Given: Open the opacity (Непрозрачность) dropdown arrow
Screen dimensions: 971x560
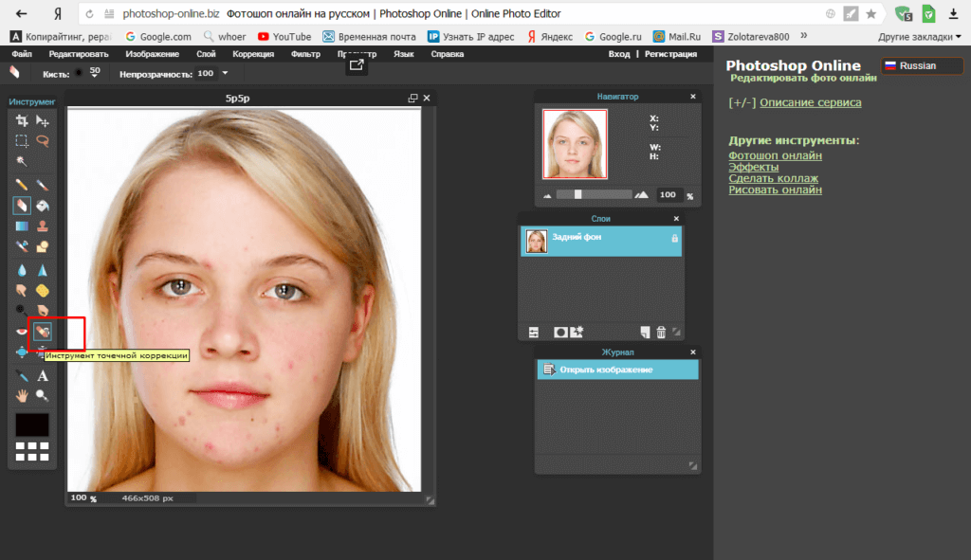Looking at the screenshot, I should (226, 73).
